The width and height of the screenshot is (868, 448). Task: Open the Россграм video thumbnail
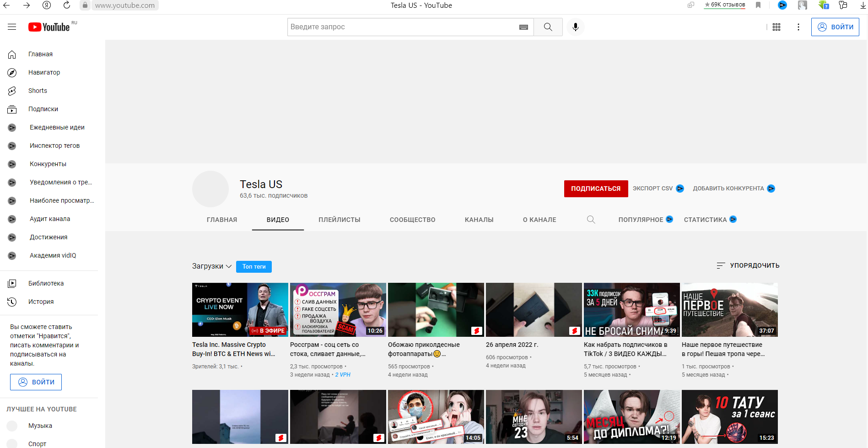tap(338, 310)
